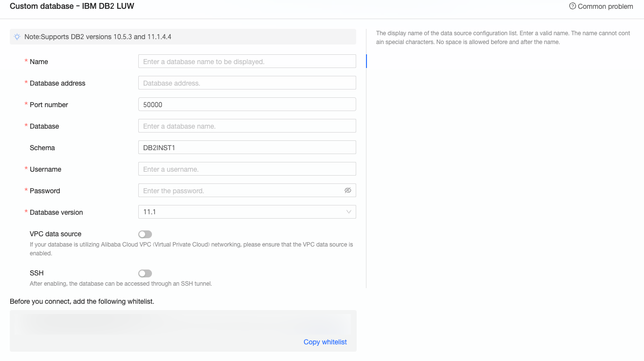Open the Database version 11.1 selection box
644x361 pixels.
(x=242, y=212)
